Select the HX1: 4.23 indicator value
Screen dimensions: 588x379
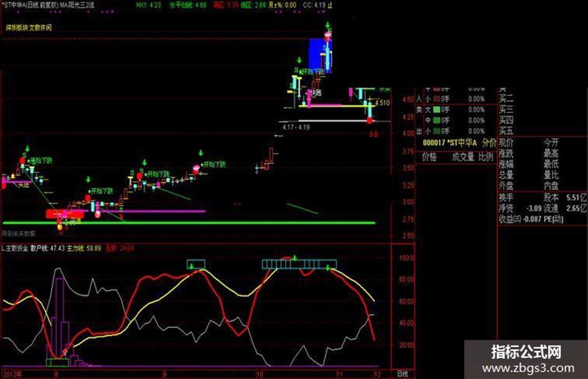point(149,5)
